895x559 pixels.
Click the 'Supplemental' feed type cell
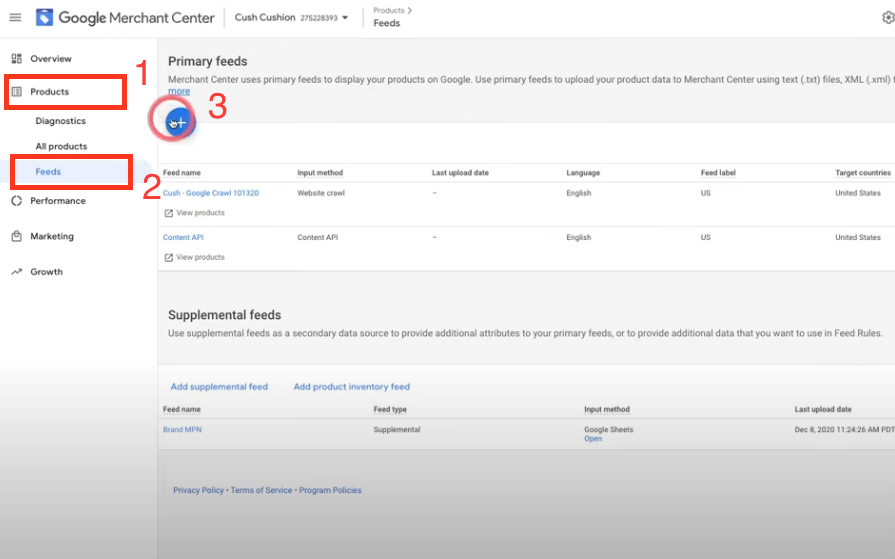397,429
